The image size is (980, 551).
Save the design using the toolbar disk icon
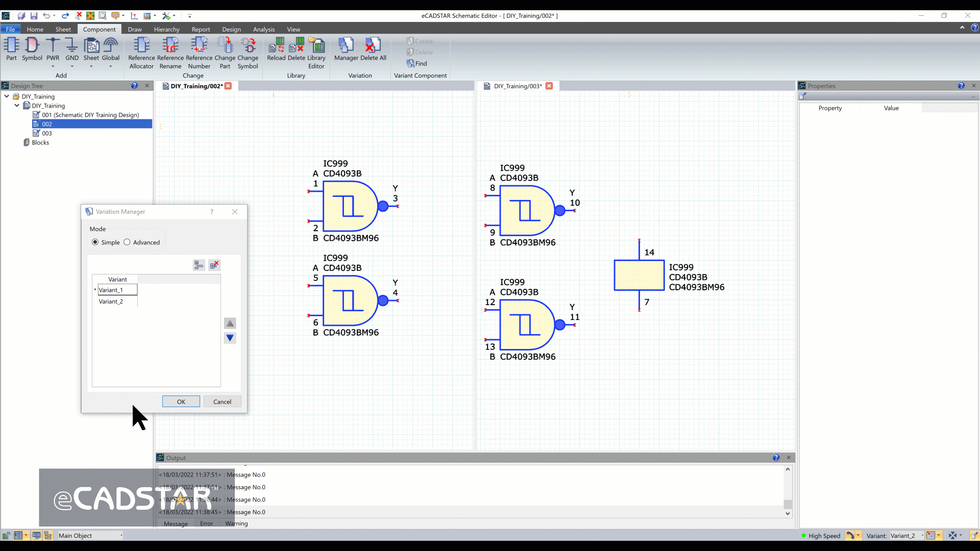[34, 16]
